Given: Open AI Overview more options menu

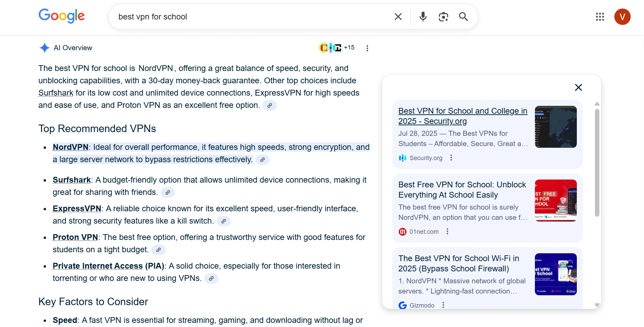Looking at the screenshot, I should (x=367, y=48).
